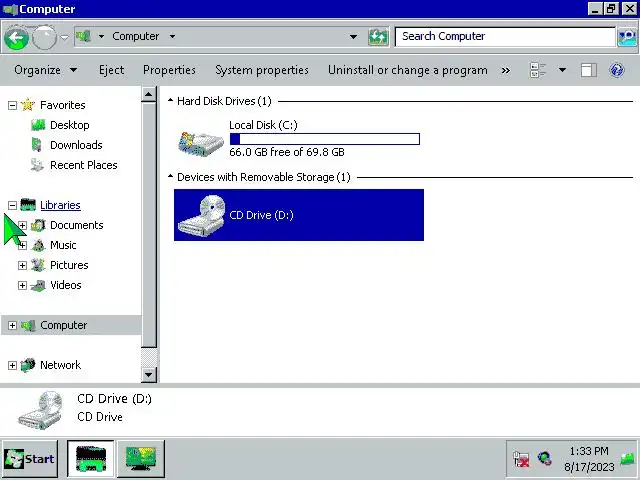Click the greyed-out Forward navigation button
The image size is (640, 480).
coord(44,38)
